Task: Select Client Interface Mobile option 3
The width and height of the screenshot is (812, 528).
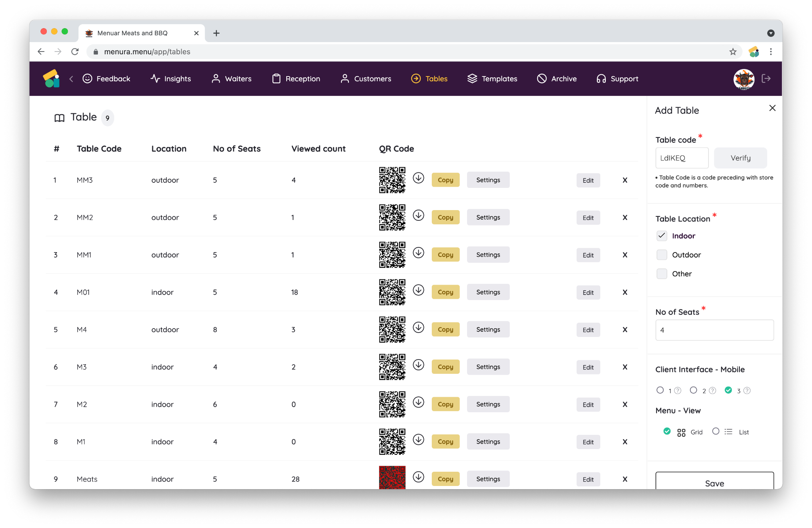Action: coord(728,390)
